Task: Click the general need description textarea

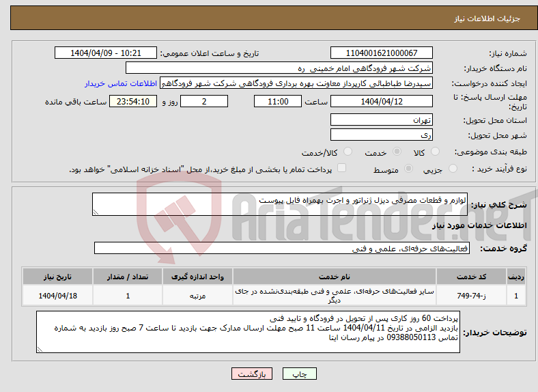Action: 280,204
